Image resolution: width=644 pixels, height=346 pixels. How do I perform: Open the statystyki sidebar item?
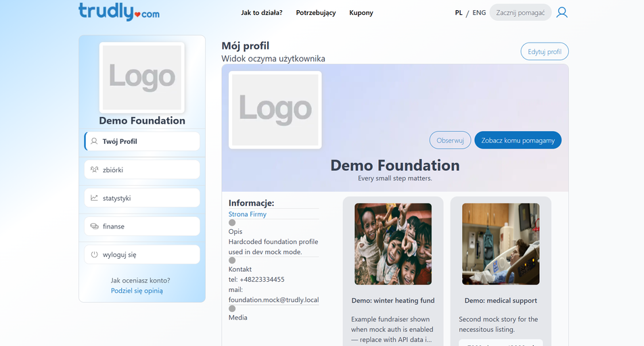pyautogui.click(x=142, y=198)
